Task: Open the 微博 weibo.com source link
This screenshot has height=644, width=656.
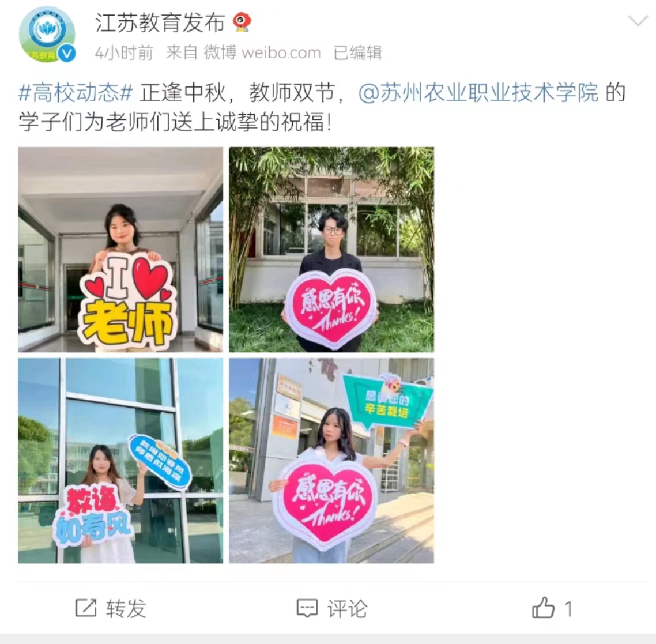Action: coord(262,52)
